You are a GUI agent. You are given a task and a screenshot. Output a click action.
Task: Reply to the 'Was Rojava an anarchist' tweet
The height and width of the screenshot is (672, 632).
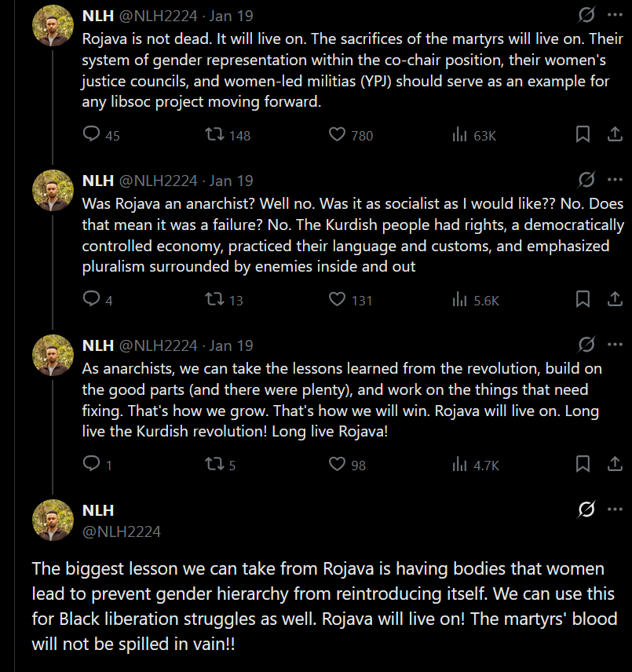[x=92, y=299]
